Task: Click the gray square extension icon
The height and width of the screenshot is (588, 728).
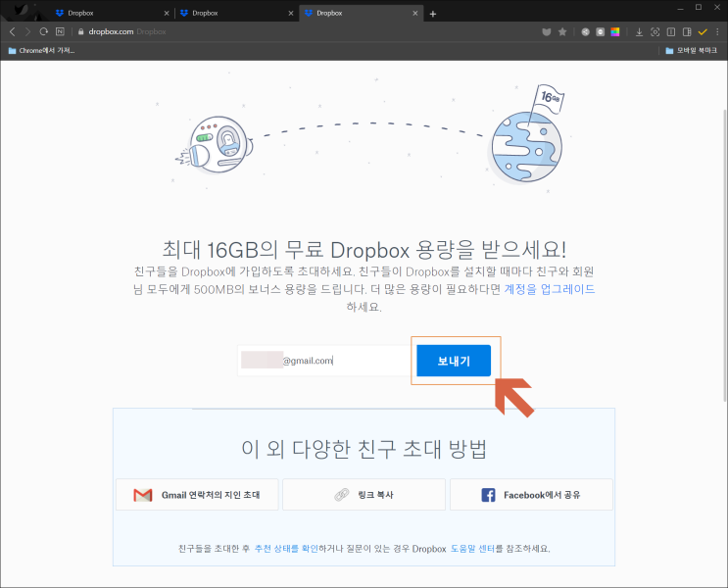Action: click(601, 31)
